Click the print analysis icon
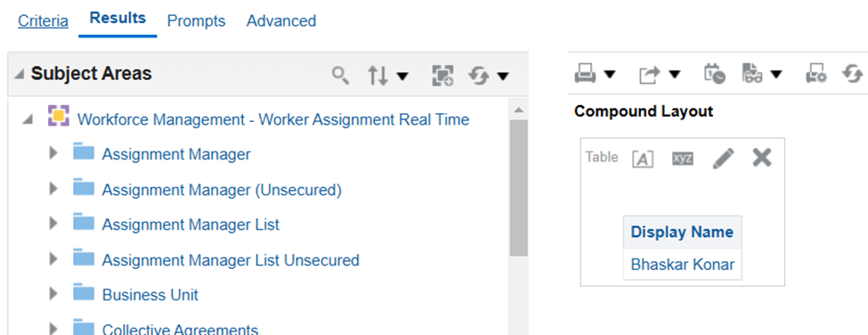868x335 pixels. (x=585, y=74)
